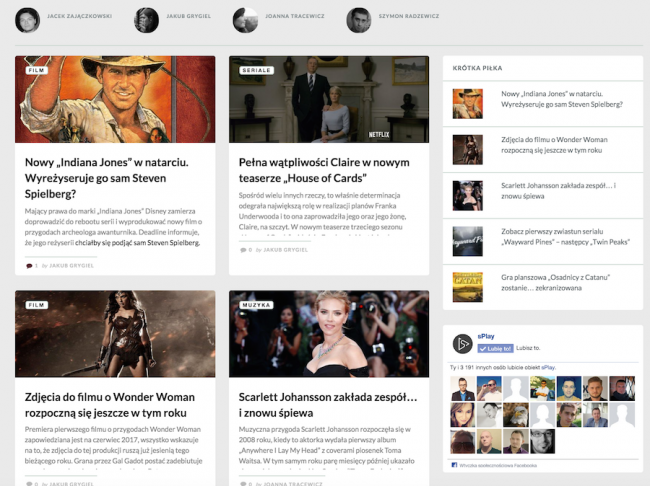Open author page Jakub Grygiel name at top
The height and width of the screenshot is (486, 650).
pyautogui.click(x=189, y=16)
